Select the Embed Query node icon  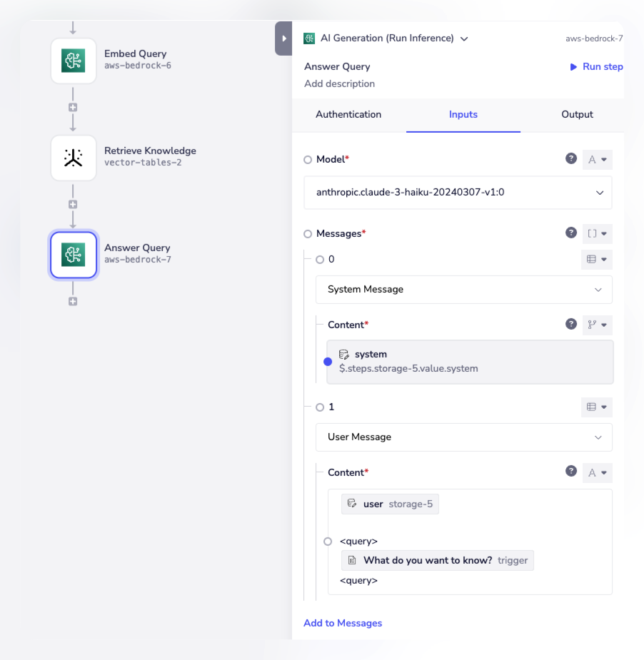point(73,61)
